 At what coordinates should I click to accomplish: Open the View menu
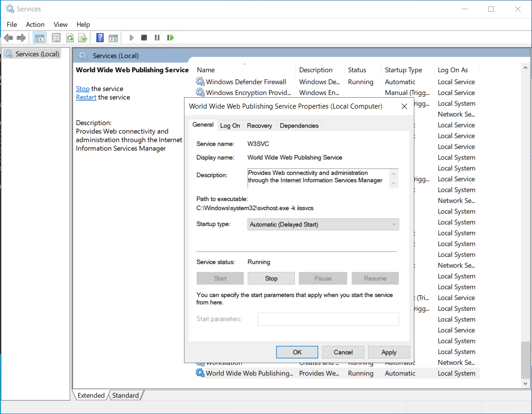tap(60, 25)
